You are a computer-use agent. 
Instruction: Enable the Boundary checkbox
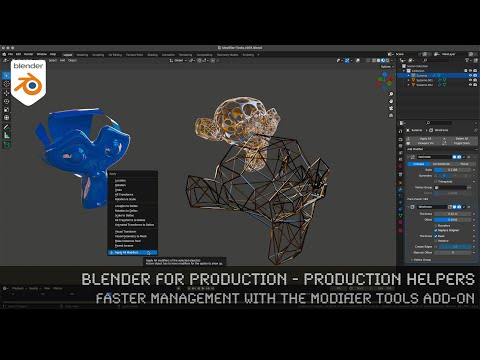[x=436, y=225]
